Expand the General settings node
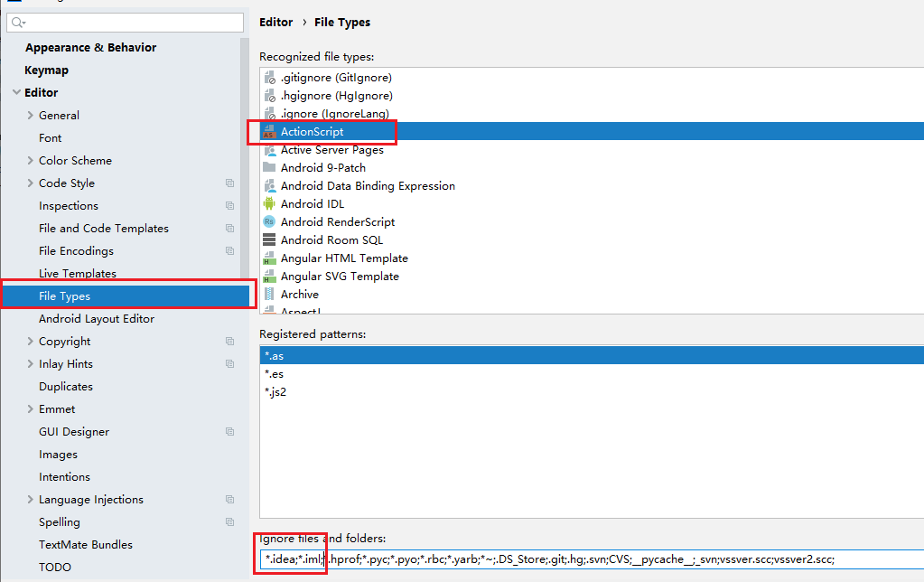924x582 pixels. [30, 115]
